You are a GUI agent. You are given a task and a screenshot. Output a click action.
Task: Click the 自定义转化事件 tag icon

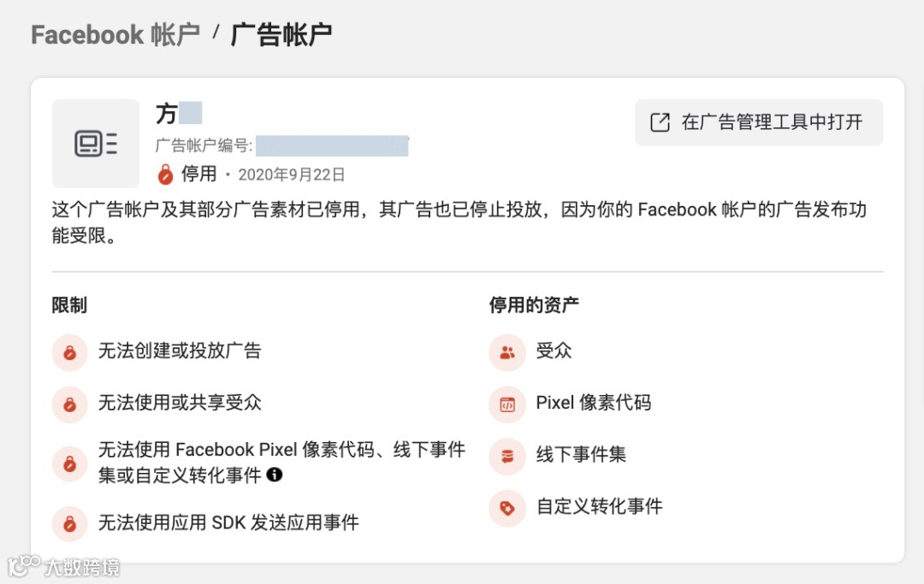[506, 507]
